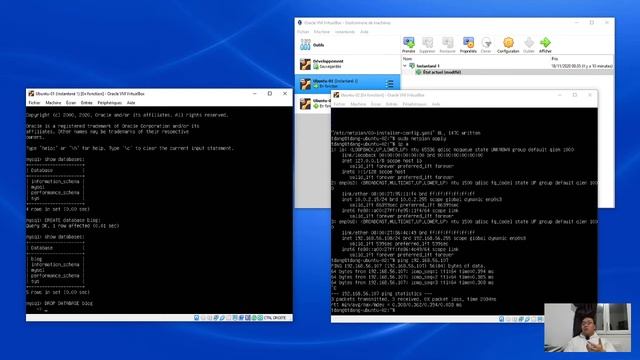
Task: Click the hard disk indicator in Ubuntu-02 status bar
Action: click(501, 319)
